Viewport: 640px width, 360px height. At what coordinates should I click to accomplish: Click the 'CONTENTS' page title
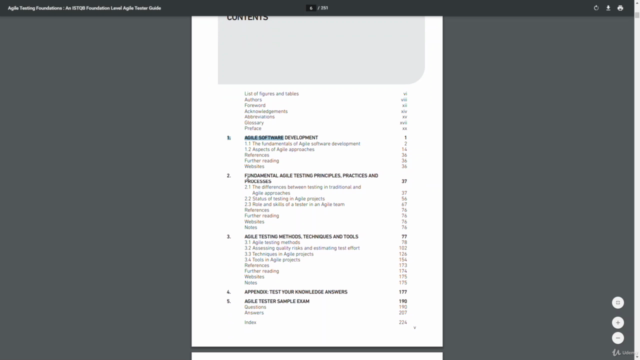(247, 18)
